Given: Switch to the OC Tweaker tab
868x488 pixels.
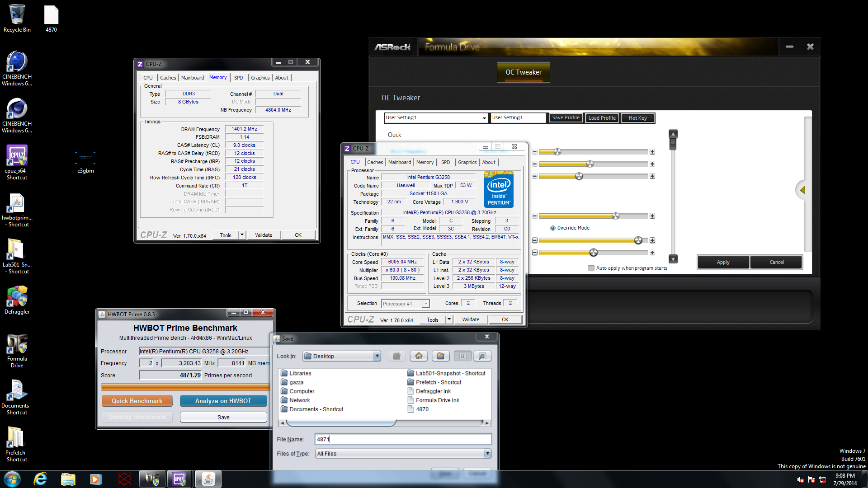Looking at the screenshot, I should 524,72.
